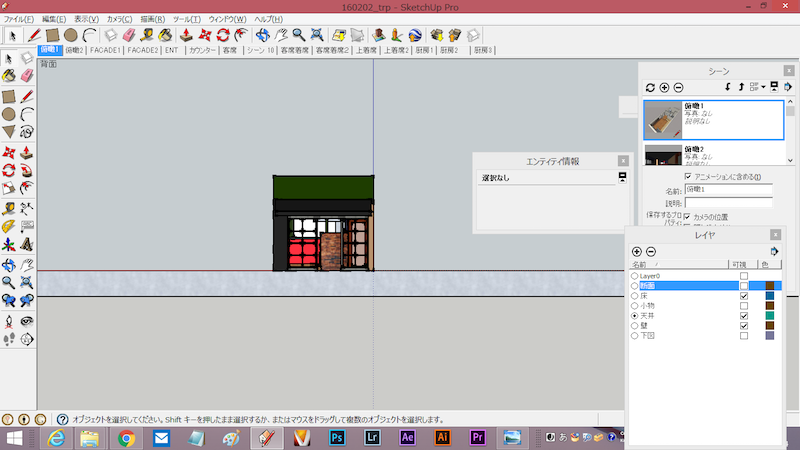Select the Push/Pull tool in top toolbar
This screenshot has width=800, height=450.
[185, 34]
